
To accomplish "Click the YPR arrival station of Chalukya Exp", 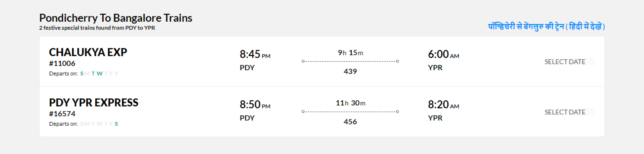I will pyautogui.click(x=435, y=68).
